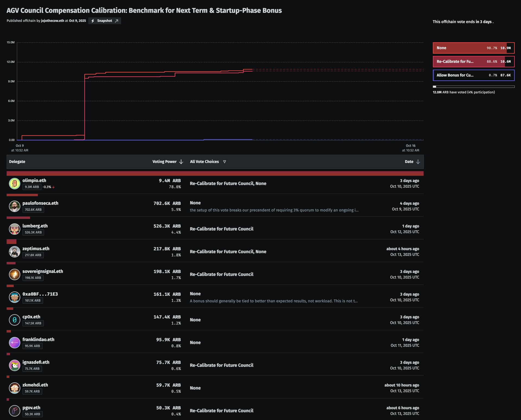The height and width of the screenshot is (420, 521).
Task: Click the Delegate column header
Action: tap(17, 162)
